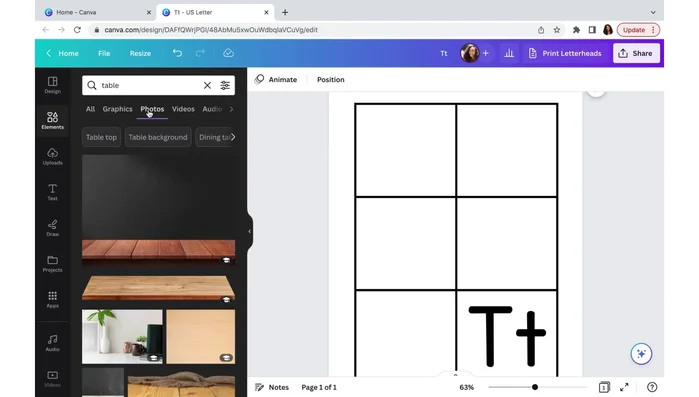Click Print Letterheads button
699x397 pixels.
pyautogui.click(x=565, y=53)
